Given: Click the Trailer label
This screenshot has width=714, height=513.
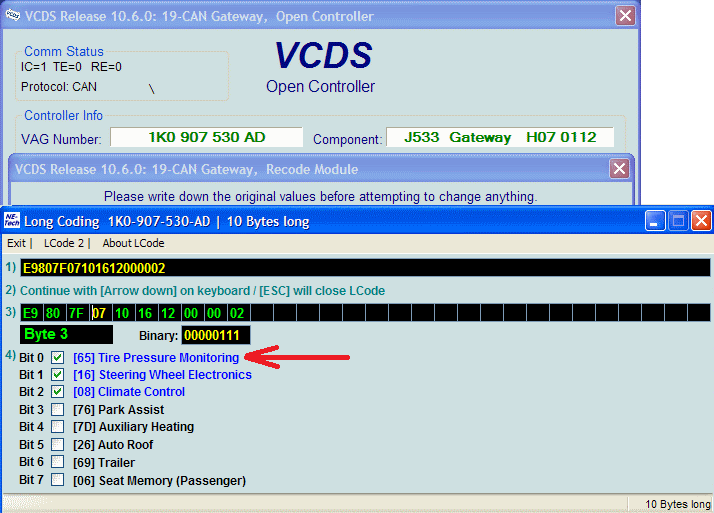Looking at the screenshot, I should click(104, 462).
